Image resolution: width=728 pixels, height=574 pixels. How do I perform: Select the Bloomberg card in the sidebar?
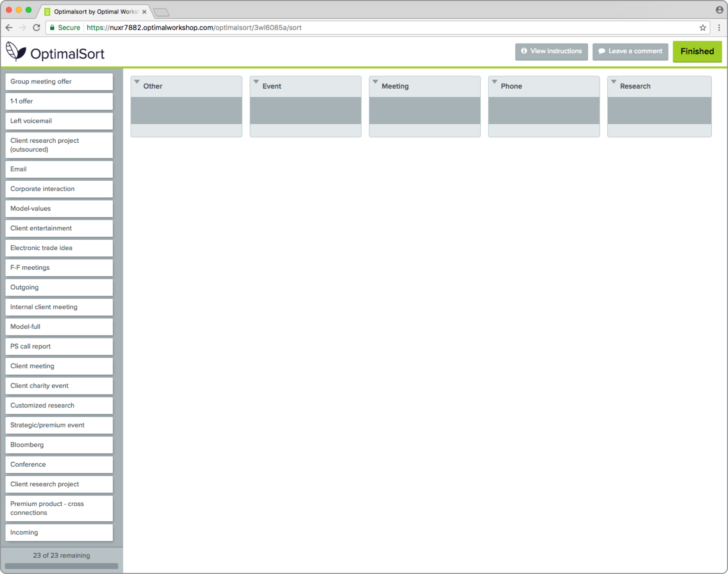pyautogui.click(x=59, y=445)
